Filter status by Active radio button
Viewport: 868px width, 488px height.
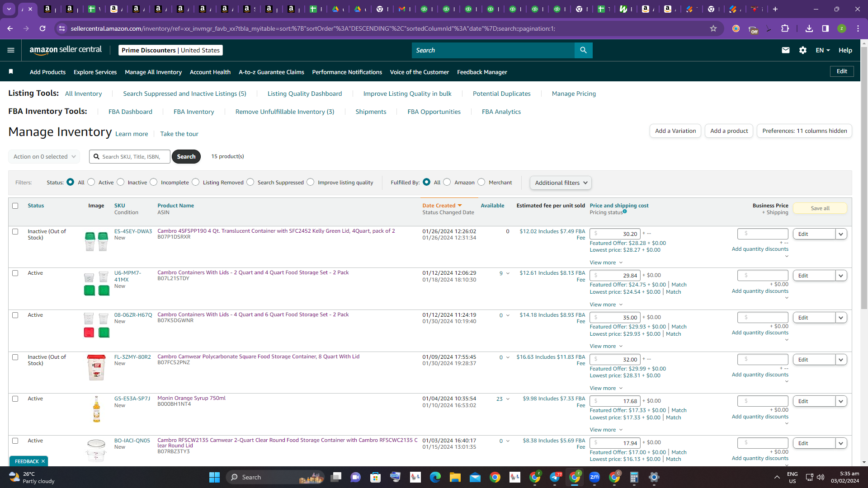click(x=91, y=182)
